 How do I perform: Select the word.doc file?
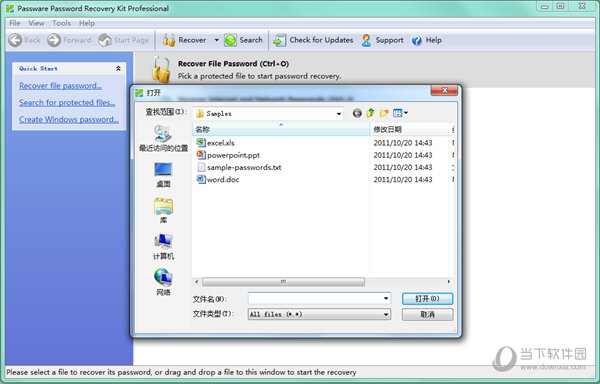pos(218,179)
